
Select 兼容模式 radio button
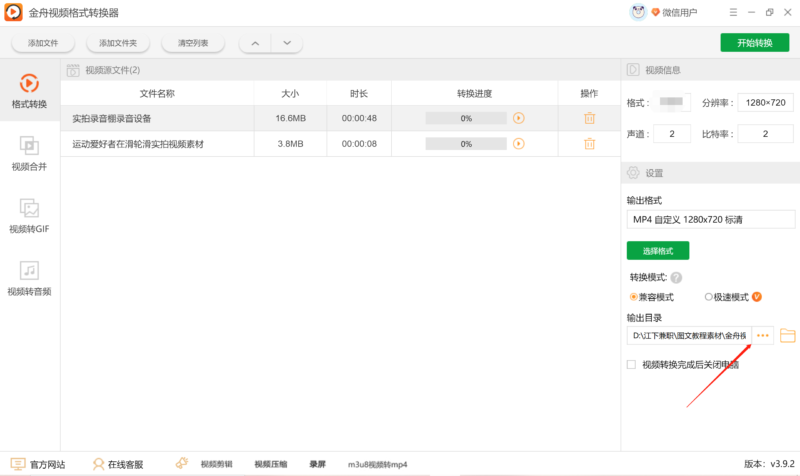point(634,297)
